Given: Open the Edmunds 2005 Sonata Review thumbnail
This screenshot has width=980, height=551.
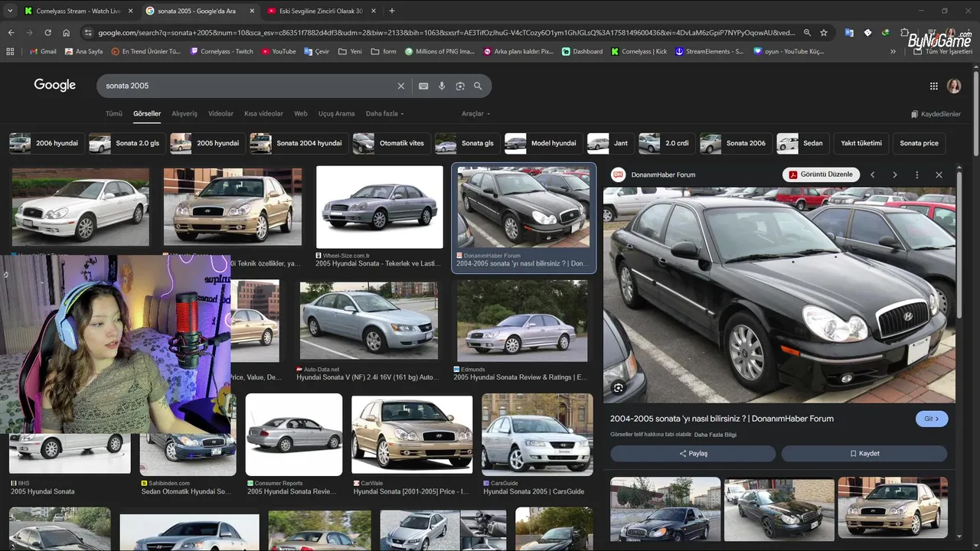Looking at the screenshot, I should pyautogui.click(x=522, y=321).
